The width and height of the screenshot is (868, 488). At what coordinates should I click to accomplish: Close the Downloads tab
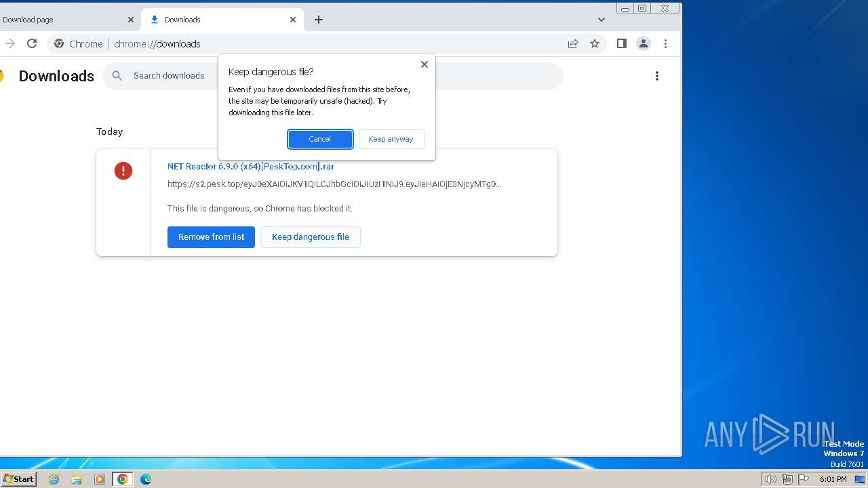pos(293,20)
